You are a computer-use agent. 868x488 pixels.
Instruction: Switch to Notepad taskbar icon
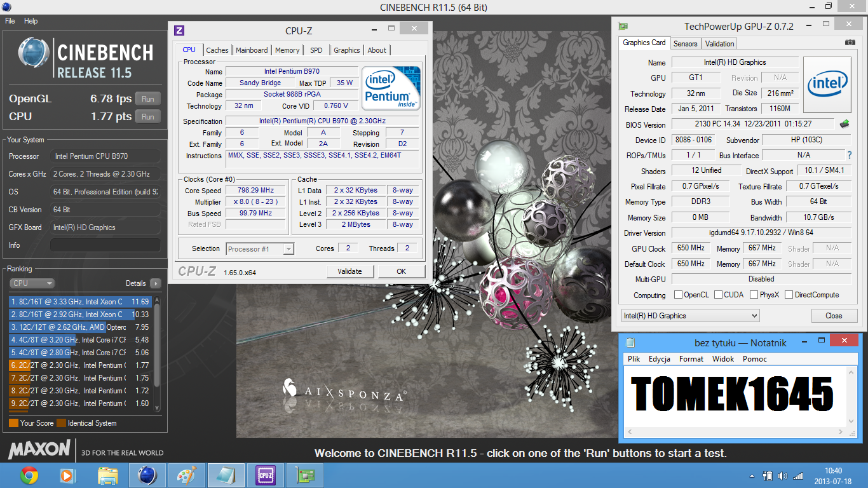[x=226, y=475]
